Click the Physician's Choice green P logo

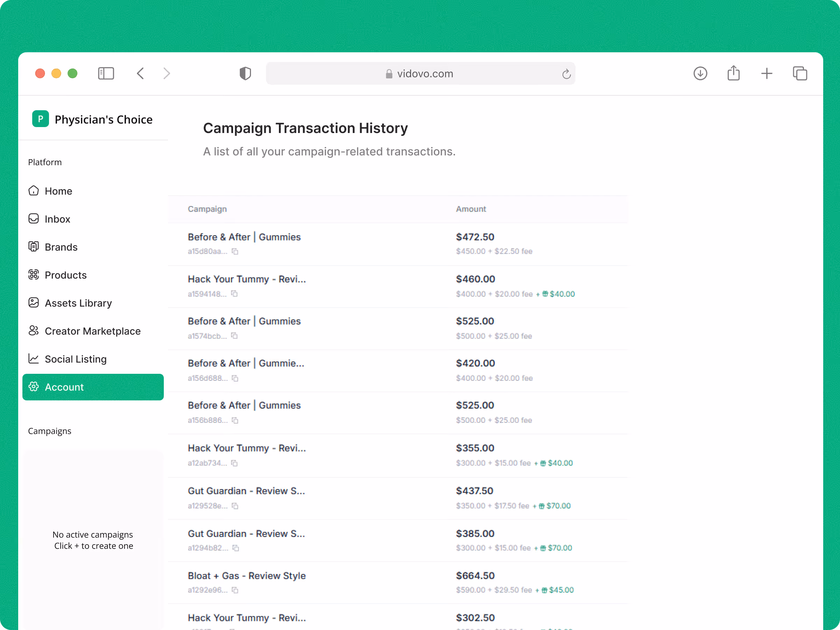[41, 119]
